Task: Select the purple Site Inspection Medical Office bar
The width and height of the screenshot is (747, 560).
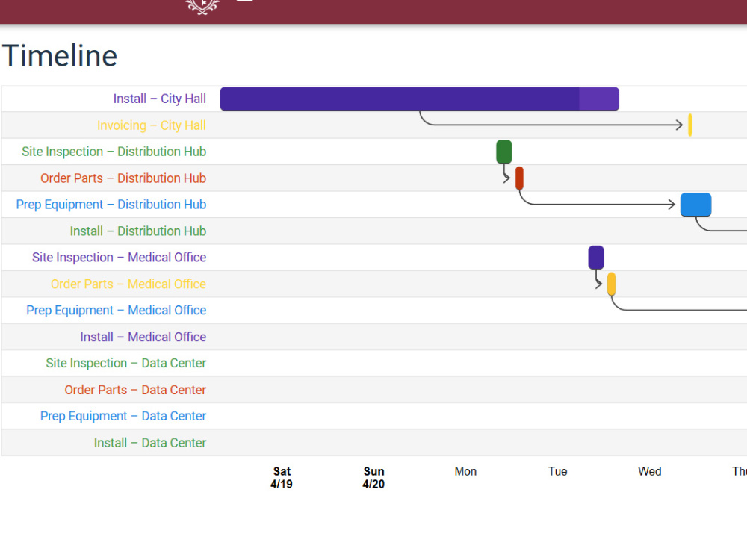Action: point(596,258)
